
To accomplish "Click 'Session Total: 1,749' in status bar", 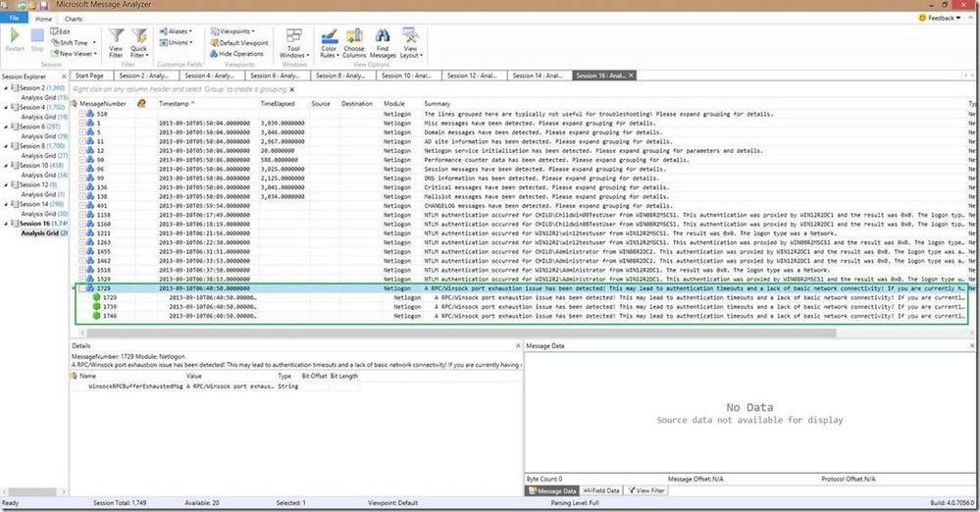I will pyautogui.click(x=120, y=502).
